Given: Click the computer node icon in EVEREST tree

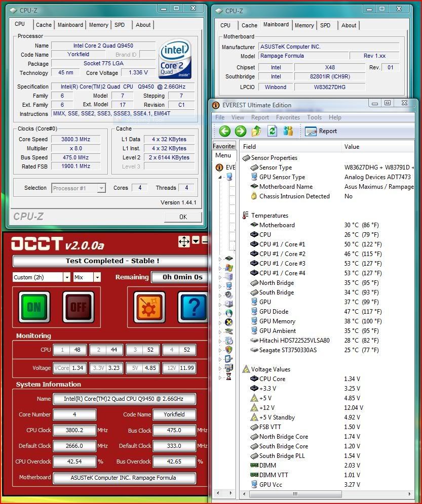Looking at the screenshot, I should [229, 177].
